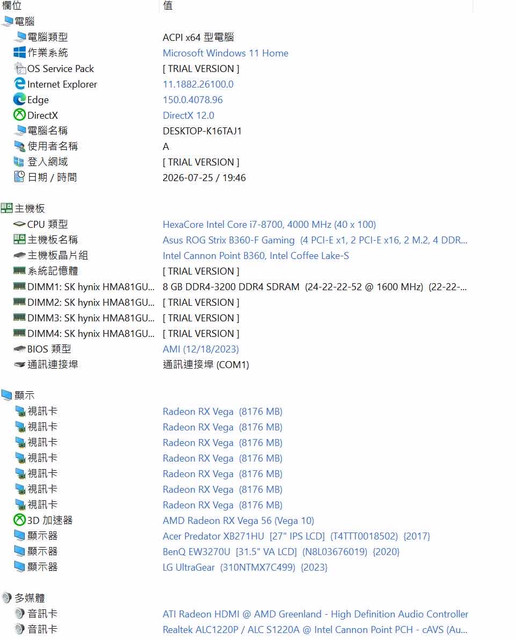The image size is (516, 640).
Task: Open the Microsoft Windows 11 Home link
Action: 225,53
